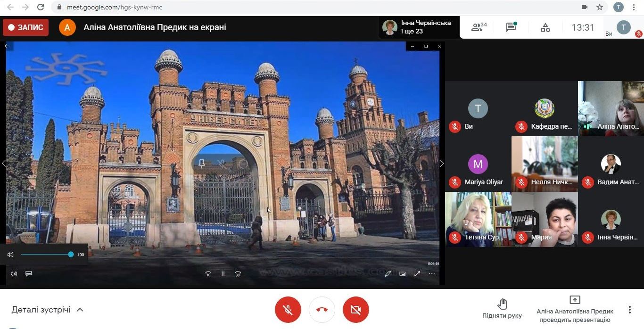Image resolution: width=644 pixels, height=329 pixels.
Task: Click the volume icon beside the slider
Action: click(10, 255)
